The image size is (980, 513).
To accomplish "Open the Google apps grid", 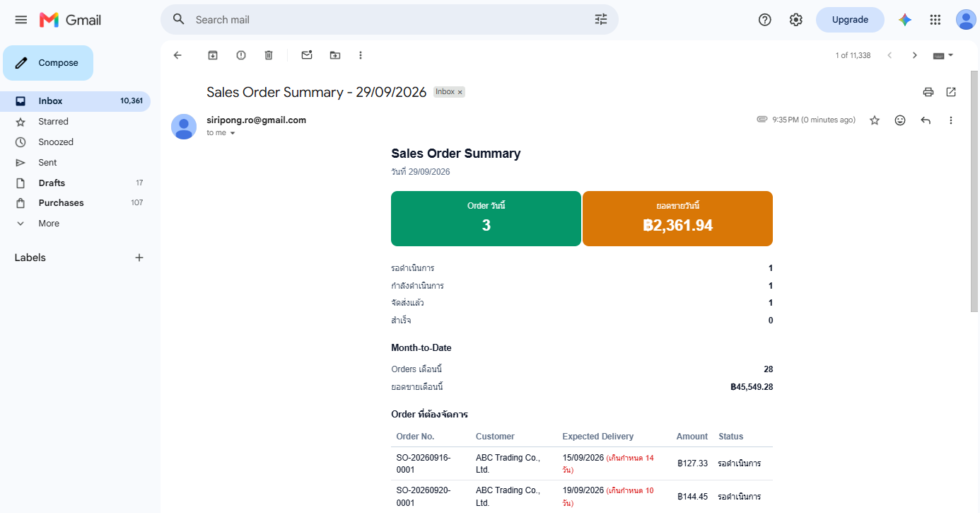I will (935, 20).
